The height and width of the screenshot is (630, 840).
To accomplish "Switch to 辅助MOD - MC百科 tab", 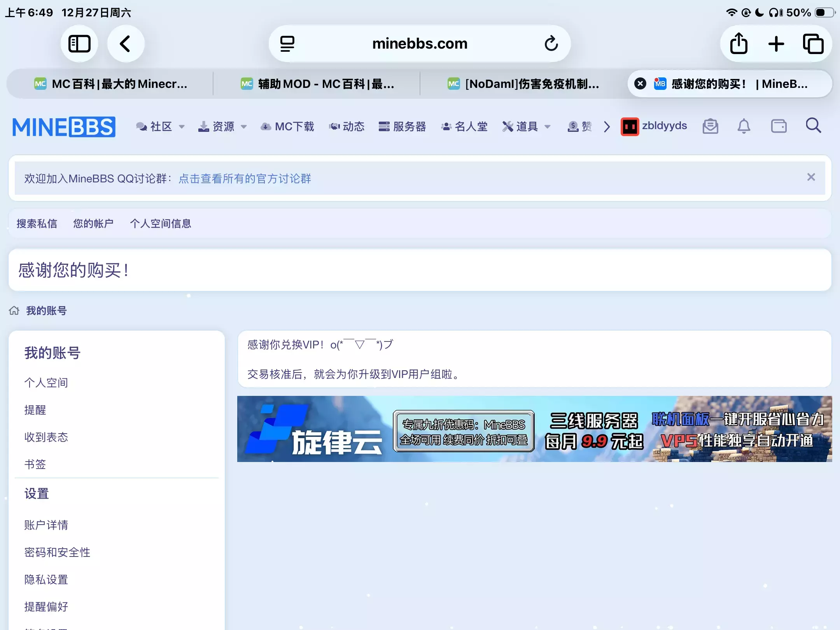I will (317, 84).
